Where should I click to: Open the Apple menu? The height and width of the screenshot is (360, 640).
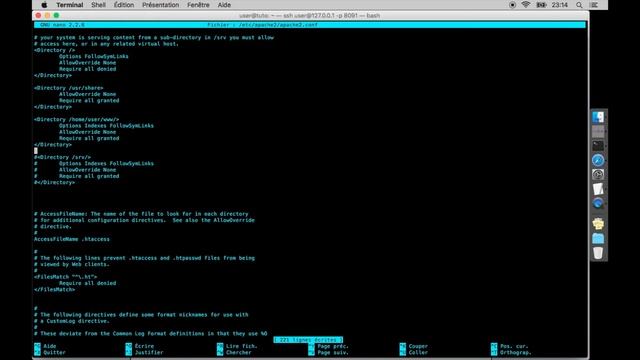point(44,5)
